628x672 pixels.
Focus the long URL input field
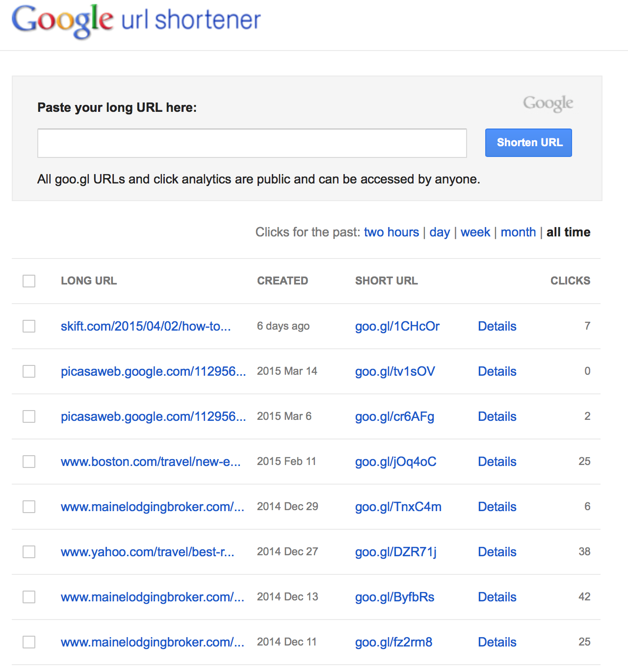click(x=252, y=143)
